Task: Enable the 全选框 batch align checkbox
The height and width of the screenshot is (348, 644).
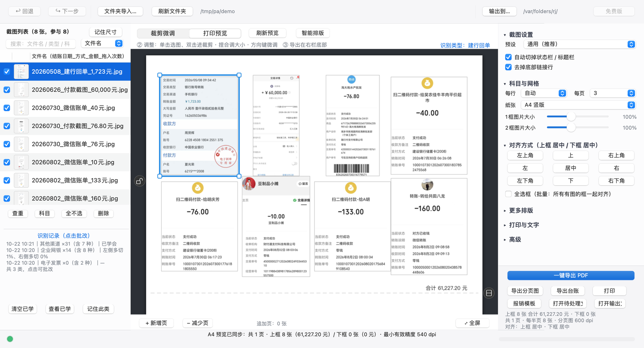Action: [508, 194]
